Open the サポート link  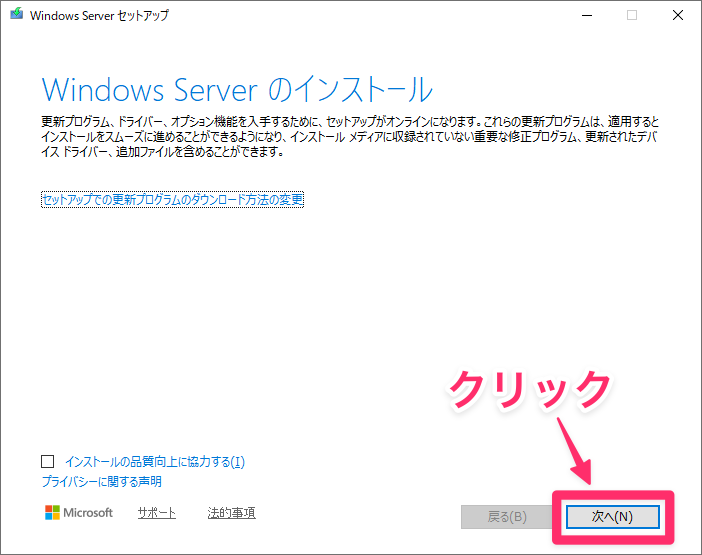(x=156, y=513)
